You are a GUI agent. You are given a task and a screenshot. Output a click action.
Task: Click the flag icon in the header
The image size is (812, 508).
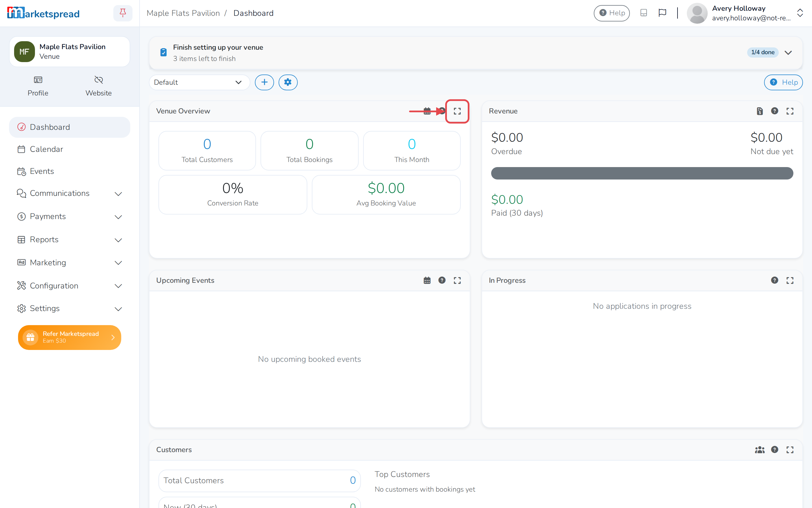[662, 13]
